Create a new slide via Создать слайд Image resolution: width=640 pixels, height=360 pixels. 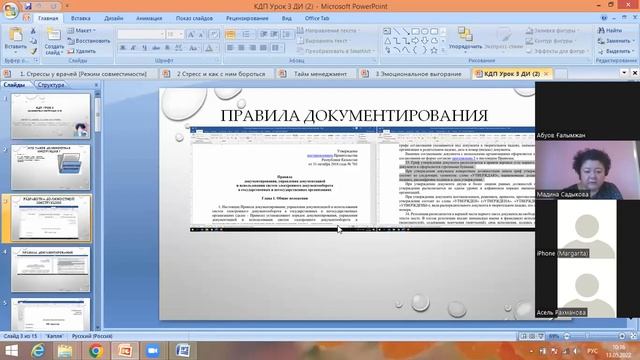tap(54, 41)
